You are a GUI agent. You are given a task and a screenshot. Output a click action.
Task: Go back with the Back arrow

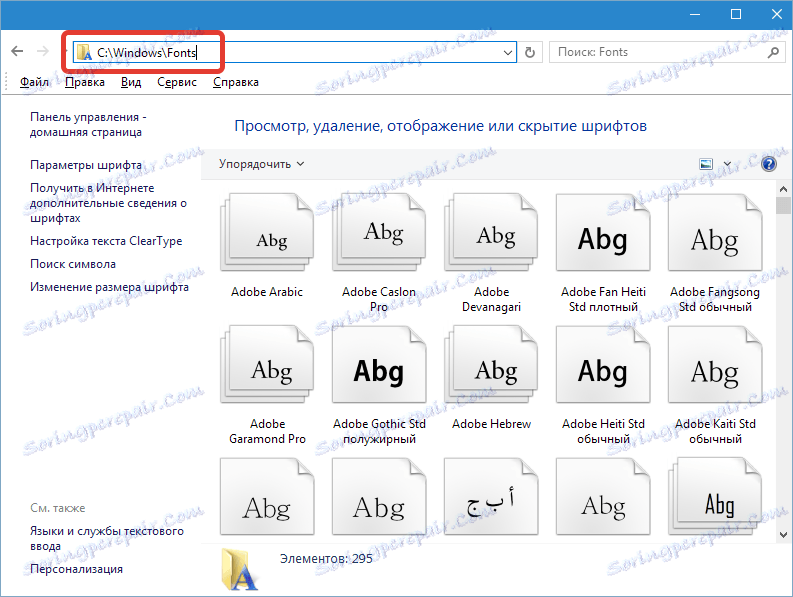pos(17,52)
